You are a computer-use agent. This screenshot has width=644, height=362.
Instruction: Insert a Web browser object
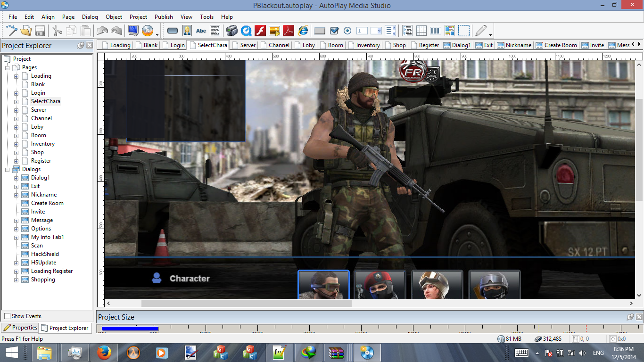(x=303, y=31)
